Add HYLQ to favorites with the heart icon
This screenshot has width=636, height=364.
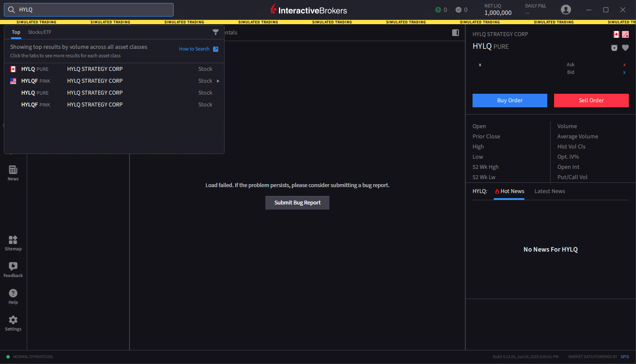[x=625, y=48]
